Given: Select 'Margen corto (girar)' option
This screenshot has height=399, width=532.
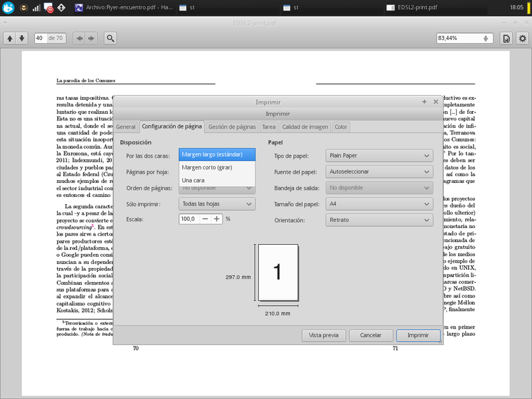Looking at the screenshot, I should point(207,168).
